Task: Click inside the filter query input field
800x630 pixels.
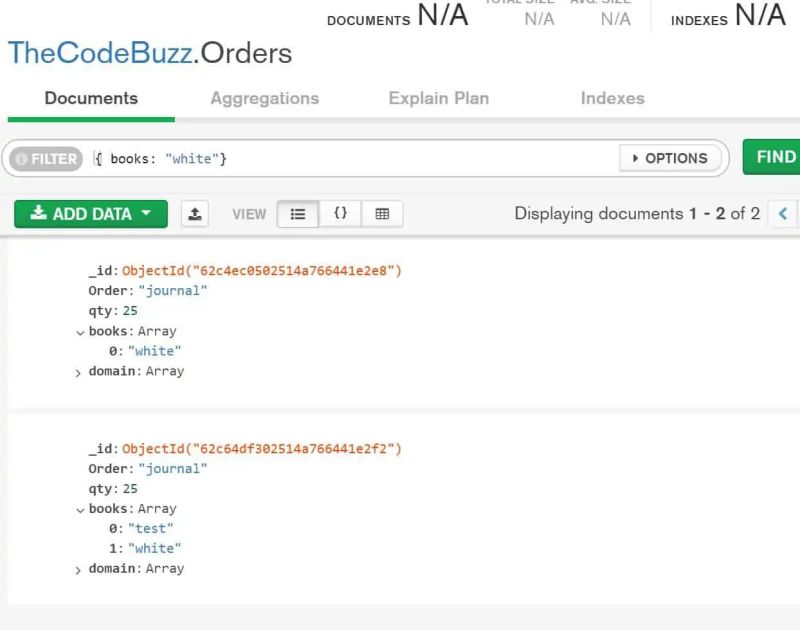Action: [300, 158]
